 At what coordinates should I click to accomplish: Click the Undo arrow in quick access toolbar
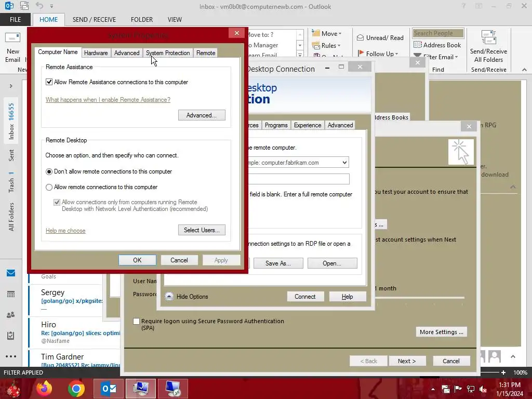point(39,6)
